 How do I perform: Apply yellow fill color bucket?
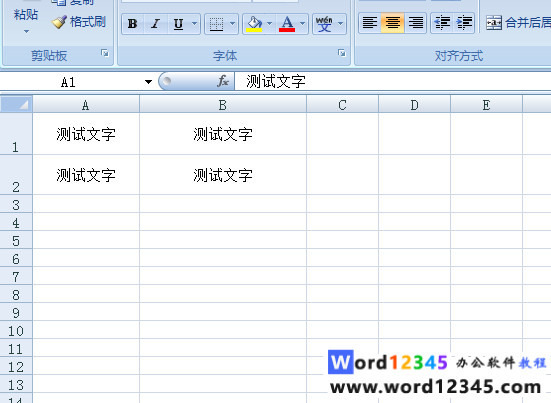pyautogui.click(x=254, y=24)
